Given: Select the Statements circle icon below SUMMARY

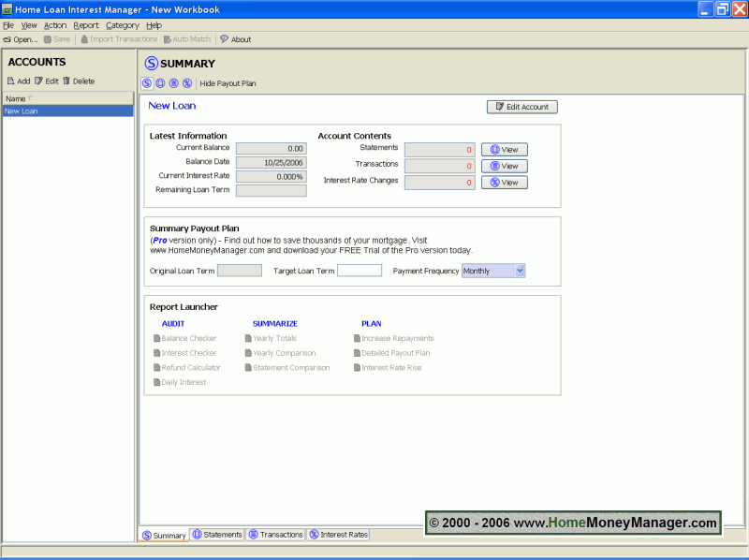Looking at the screenshot, I should pos(161,83).
